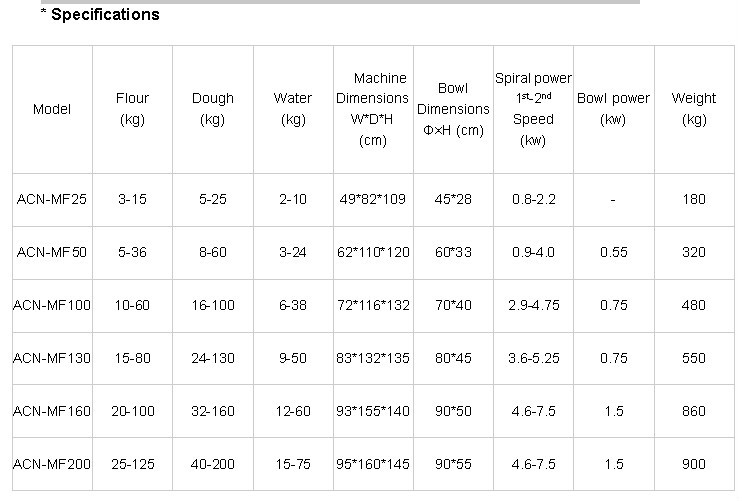Select the Water (kg) column header
The width and height of the screenshot is (742, 501).
[293, 109]
